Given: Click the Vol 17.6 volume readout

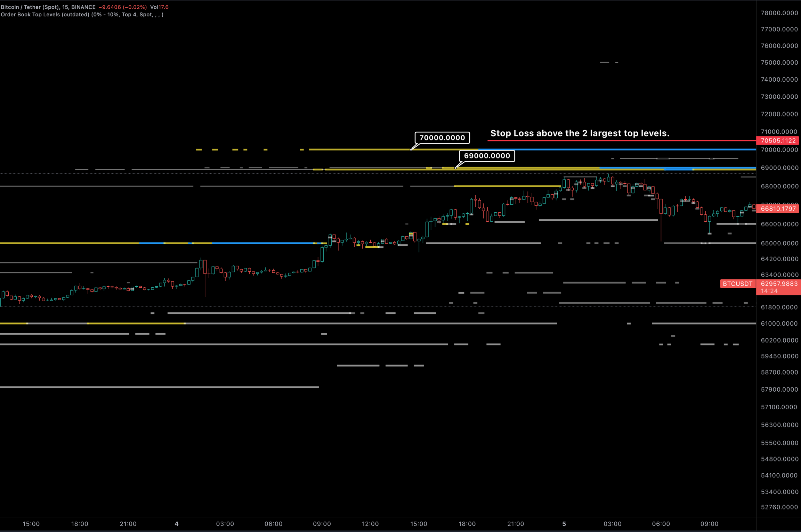Looking at the screenshot, I should [x=159, y=7].
